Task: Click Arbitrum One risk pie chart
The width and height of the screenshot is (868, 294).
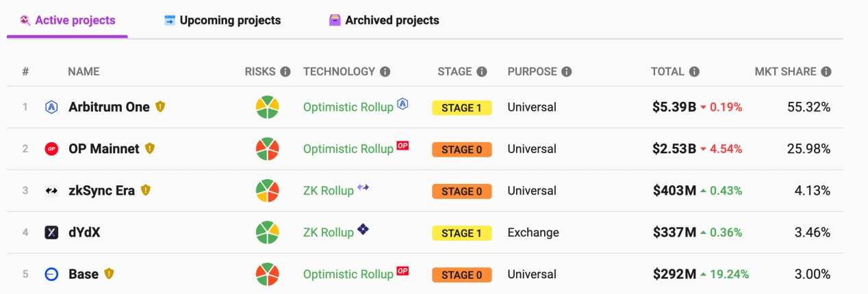Action: pyautogui.click(x=267, y=107)
